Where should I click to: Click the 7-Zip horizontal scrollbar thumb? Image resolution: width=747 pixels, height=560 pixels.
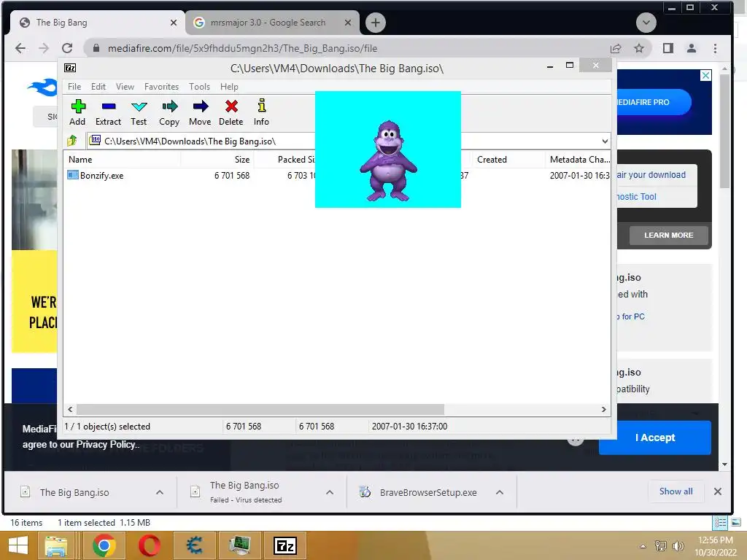[x=260, y=410]
